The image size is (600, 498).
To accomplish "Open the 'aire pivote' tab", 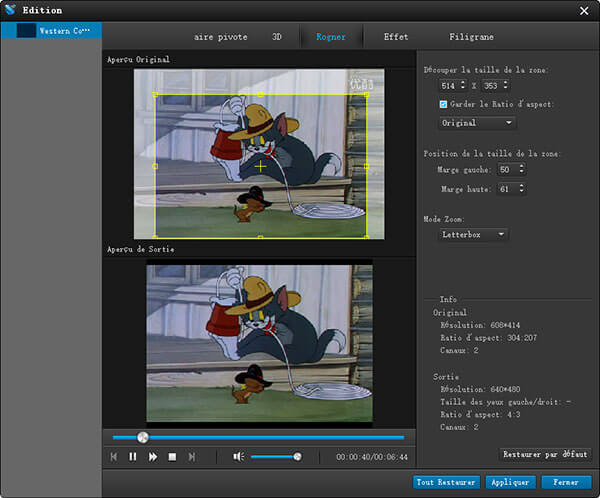I will pyautogui.click(x=220, y=37).
